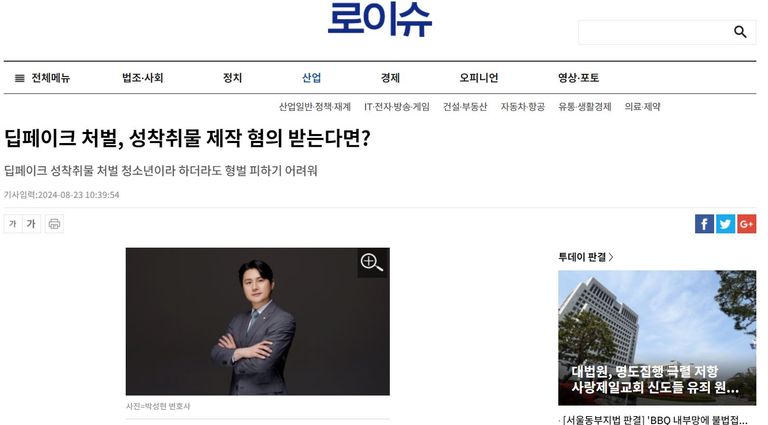Open the 전체메뉴 hamburger menu

[42, 78]
